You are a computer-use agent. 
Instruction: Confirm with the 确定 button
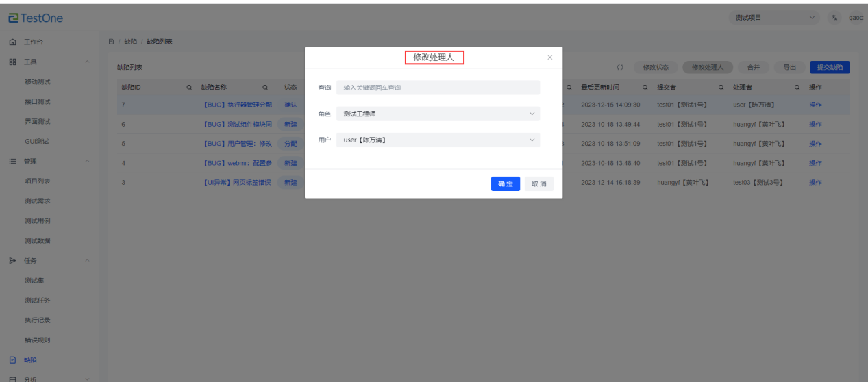click(505, 184)
